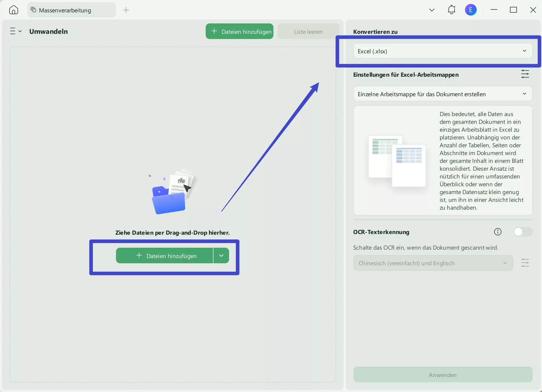Close the application window
The height and width of the screenshot is (392, 542).
tap(533, 10)
